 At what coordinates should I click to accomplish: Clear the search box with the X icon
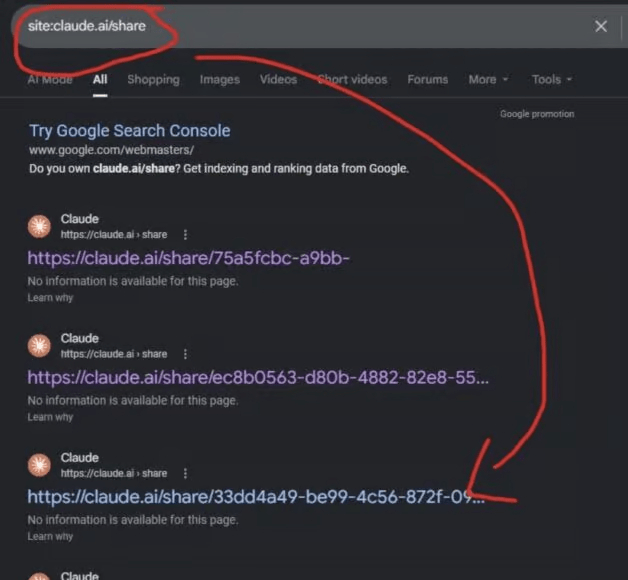tap(601, 26)
